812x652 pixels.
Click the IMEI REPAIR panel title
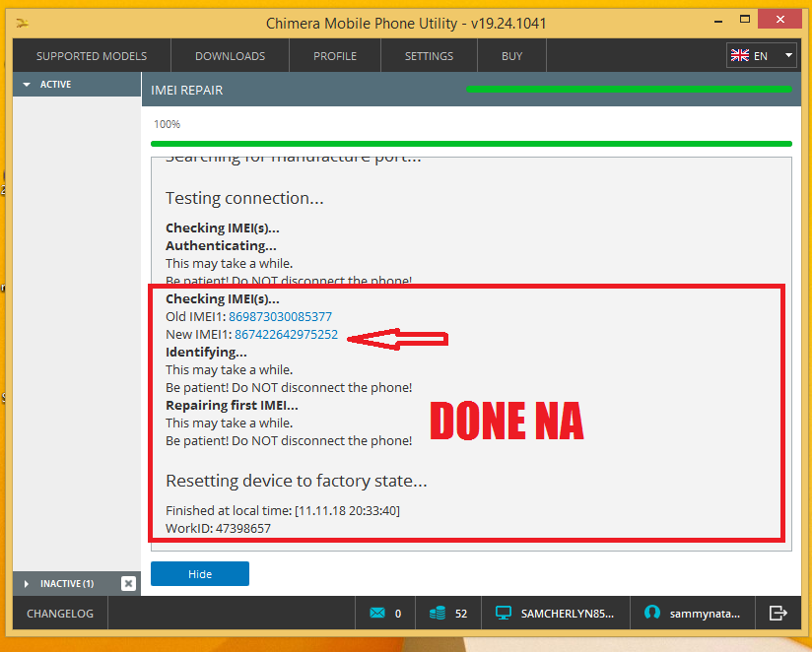[x=187, y=90]
